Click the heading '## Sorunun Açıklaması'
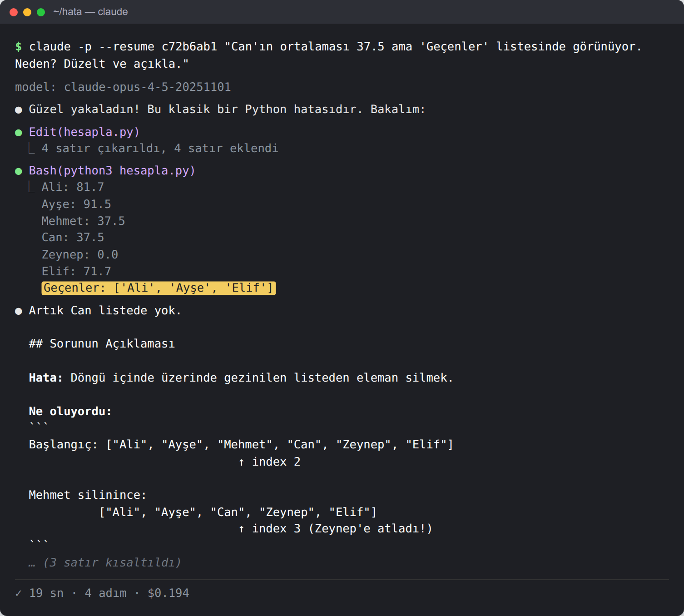Screen dimensions: 684x616 (102, 343)
